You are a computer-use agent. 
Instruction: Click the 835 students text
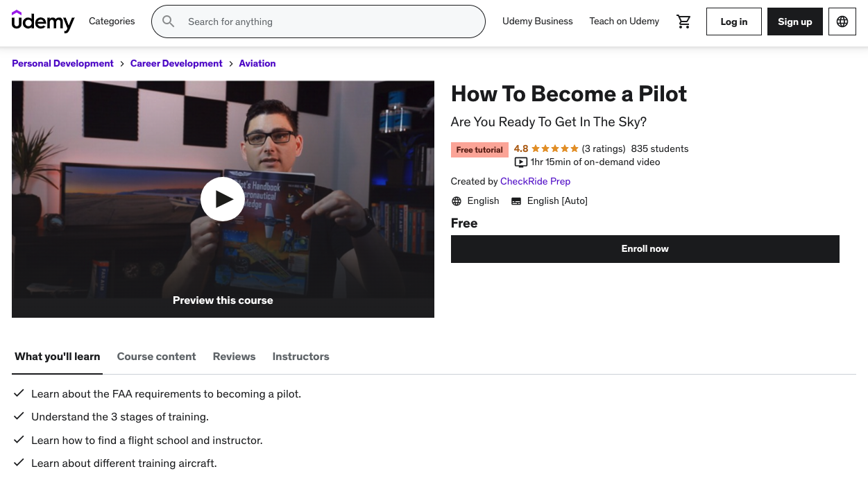(660, 148)
